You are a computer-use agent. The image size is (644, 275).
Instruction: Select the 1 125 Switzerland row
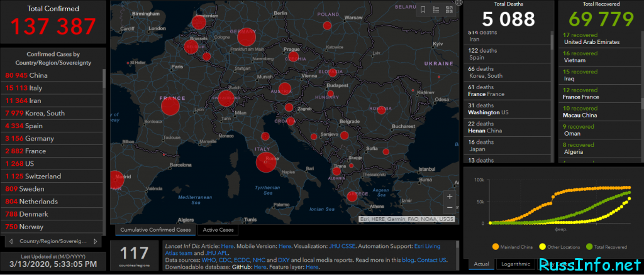click(52, 176)
